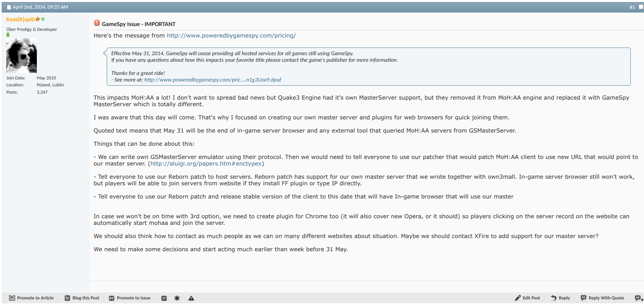
Task: Click the report post warning triangle
Action: [x=191, y=298]
